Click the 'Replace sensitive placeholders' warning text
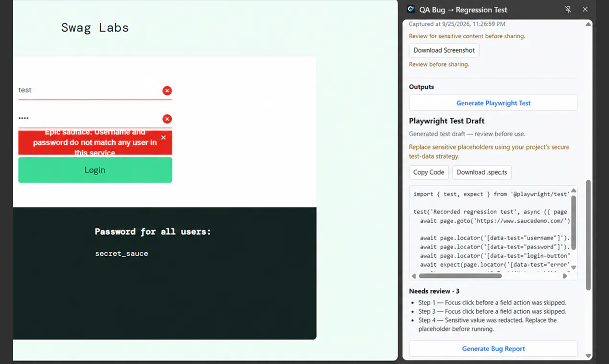Screen dimensions: 609x364 coord(489,151)
